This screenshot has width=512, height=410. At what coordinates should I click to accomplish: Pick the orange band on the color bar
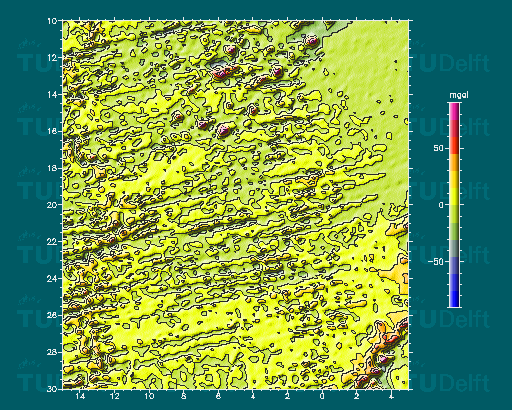pos(454,162)
